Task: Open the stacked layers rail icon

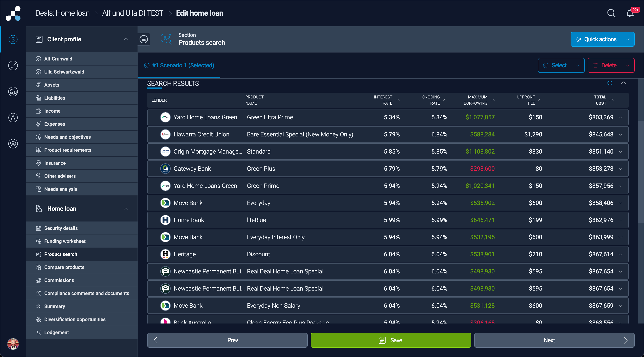Action: pyautogui.click(x=13, y=144)
